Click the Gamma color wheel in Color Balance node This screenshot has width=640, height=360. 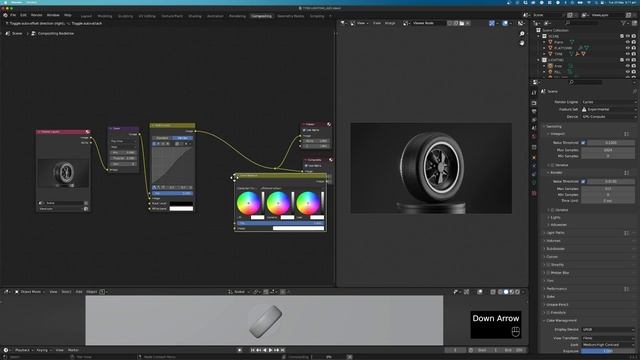(278, 203)
